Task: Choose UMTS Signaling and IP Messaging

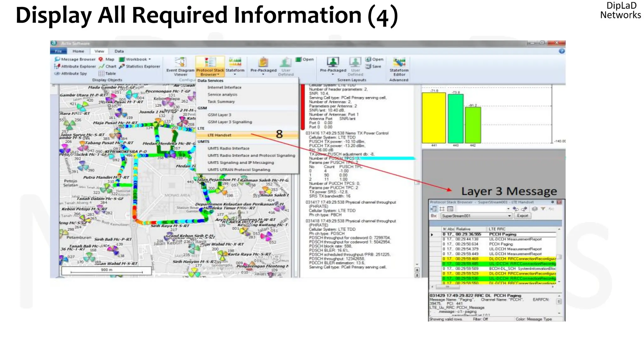Action: [x=241, y=162]
